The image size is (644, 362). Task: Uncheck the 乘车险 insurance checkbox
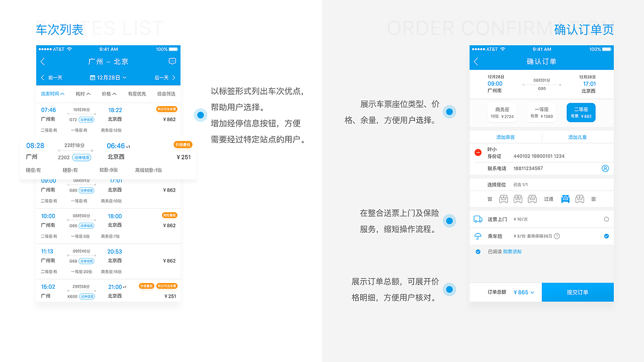[x=606, y=236]
